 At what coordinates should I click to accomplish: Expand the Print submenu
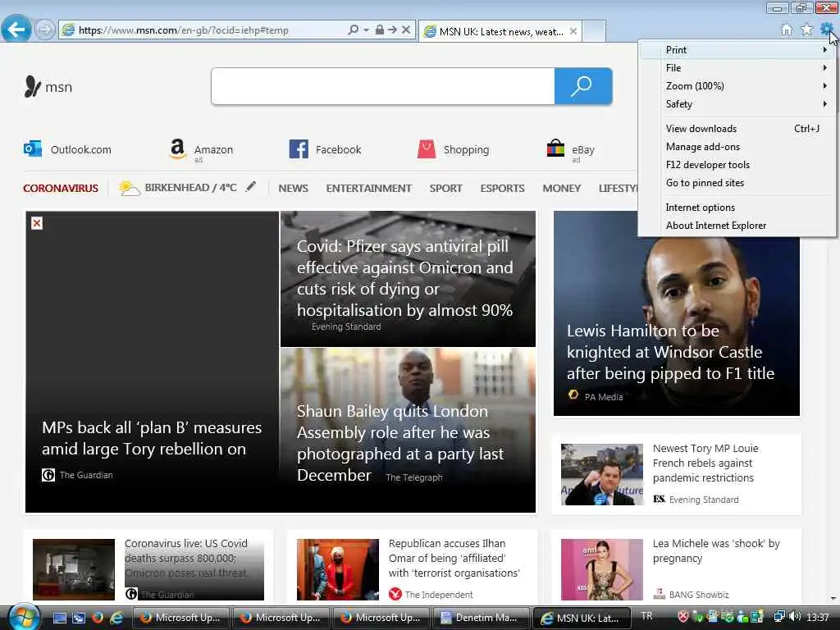point(737,50)
